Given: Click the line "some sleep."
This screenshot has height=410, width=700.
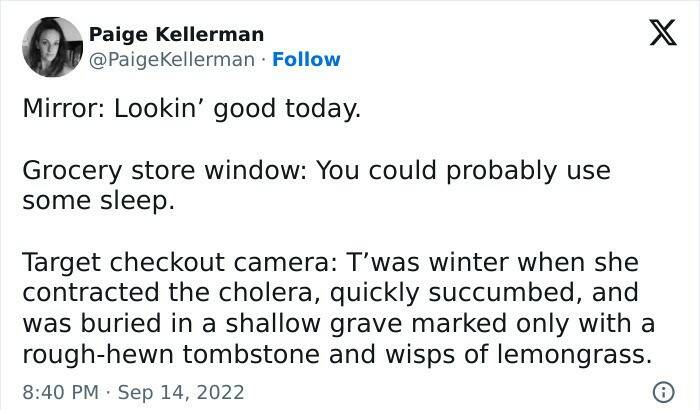Looking at the screenshot, I should (x=98, y=200).
